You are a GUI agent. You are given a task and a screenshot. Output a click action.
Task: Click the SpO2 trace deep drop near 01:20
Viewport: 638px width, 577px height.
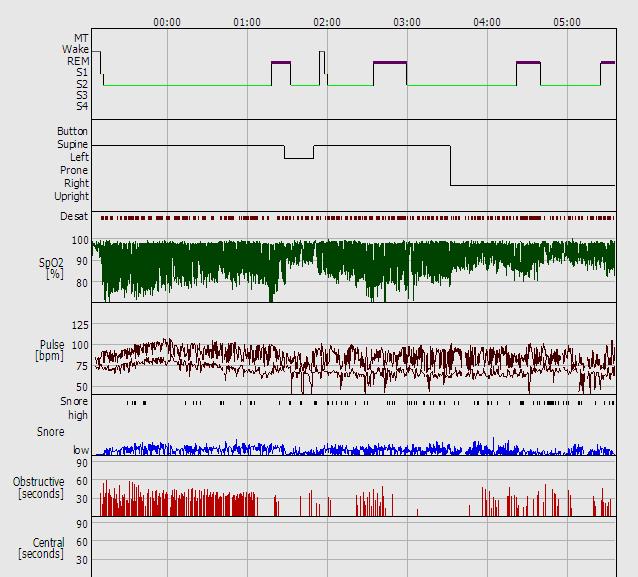[271, 285]
